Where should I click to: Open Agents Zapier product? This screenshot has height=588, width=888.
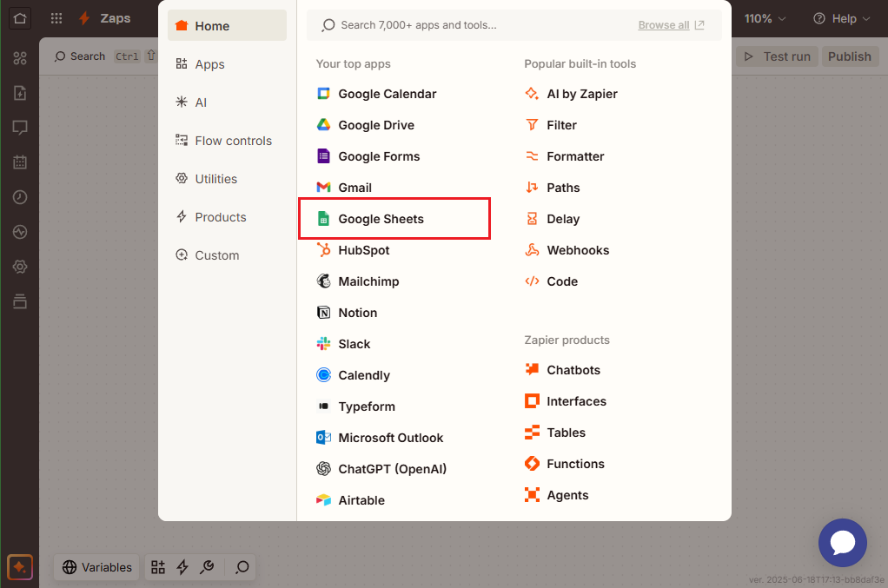556,495
